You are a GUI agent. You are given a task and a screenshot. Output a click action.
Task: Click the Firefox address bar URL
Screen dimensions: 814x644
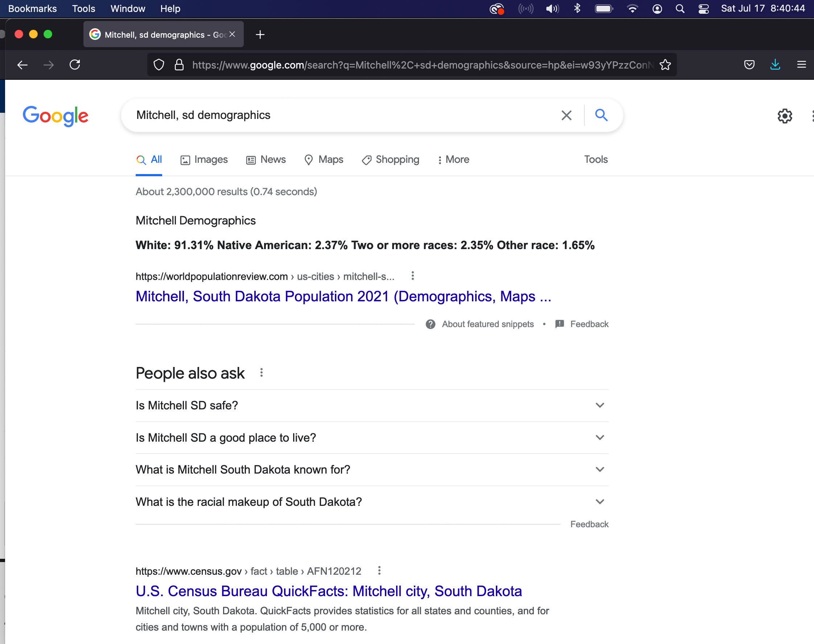(423, 65)
